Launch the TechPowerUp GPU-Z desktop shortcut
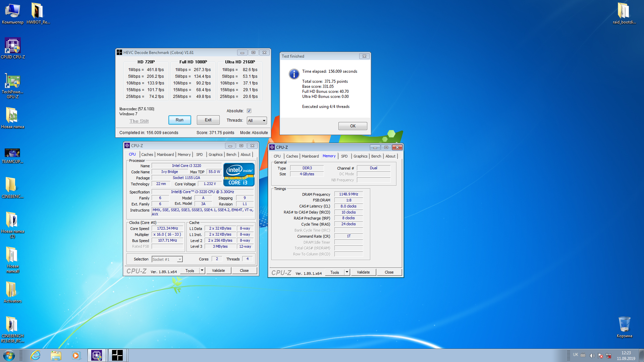 12,85
